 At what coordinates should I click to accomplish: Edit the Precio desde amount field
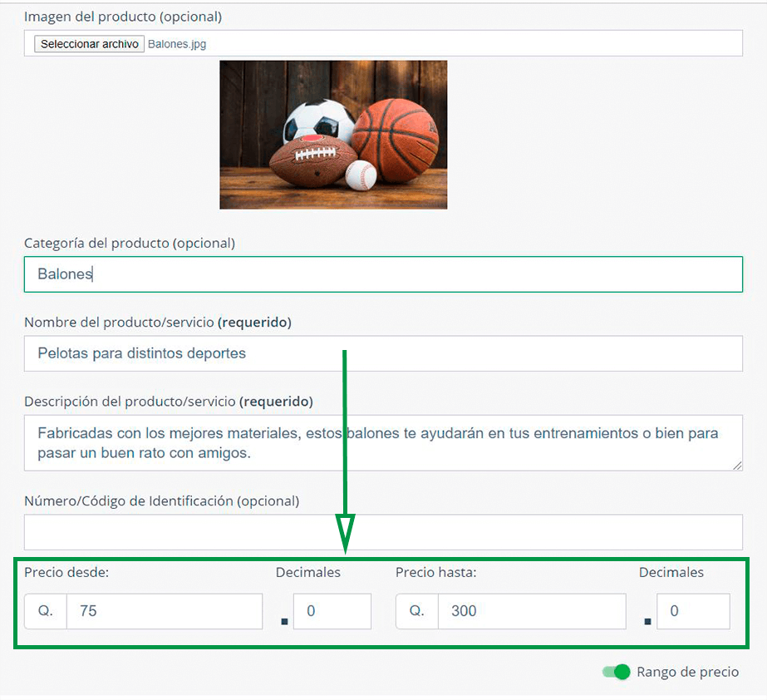[165, 611]
